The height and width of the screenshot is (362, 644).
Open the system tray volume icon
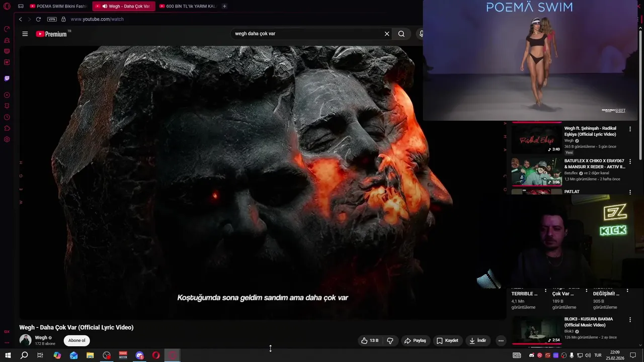pos(588,355)
